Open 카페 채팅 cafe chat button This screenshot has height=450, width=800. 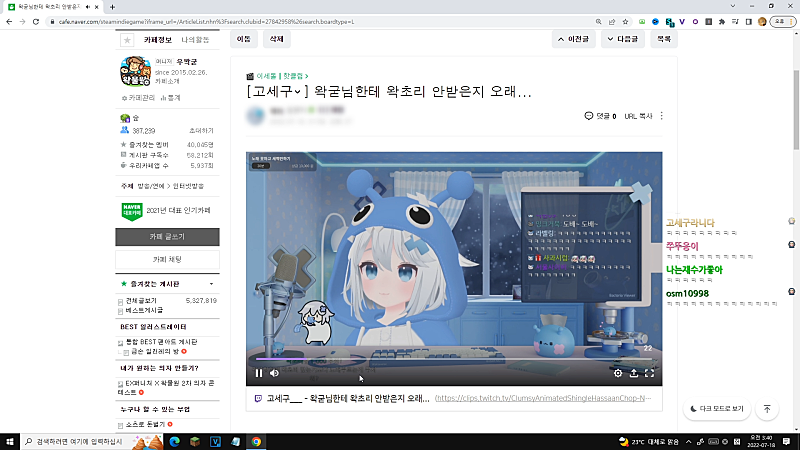(x=167, y=259)
